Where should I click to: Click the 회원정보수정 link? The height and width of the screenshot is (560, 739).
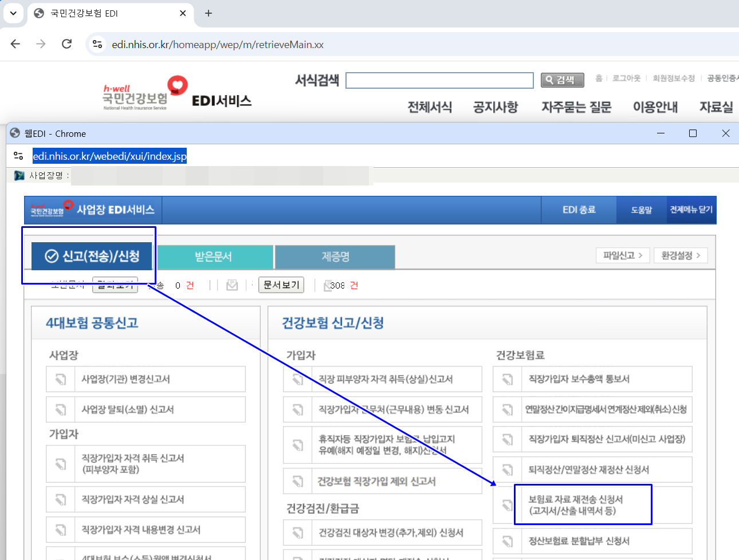point(674,78)
